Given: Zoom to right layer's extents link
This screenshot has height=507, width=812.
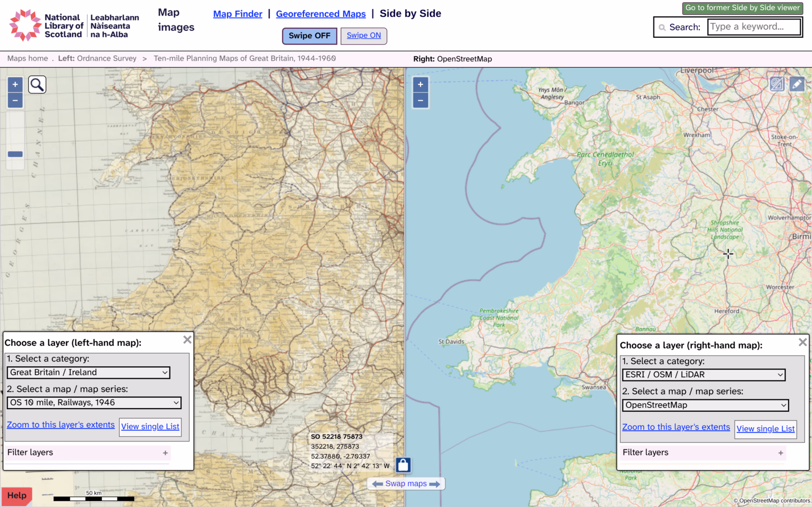Looking at the screenshot, I should 676,427.
